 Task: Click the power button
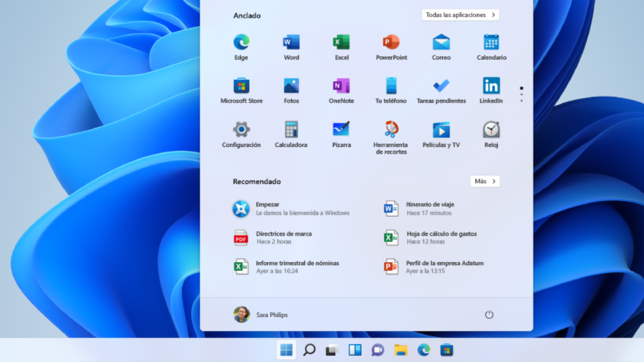pos(489,315)
